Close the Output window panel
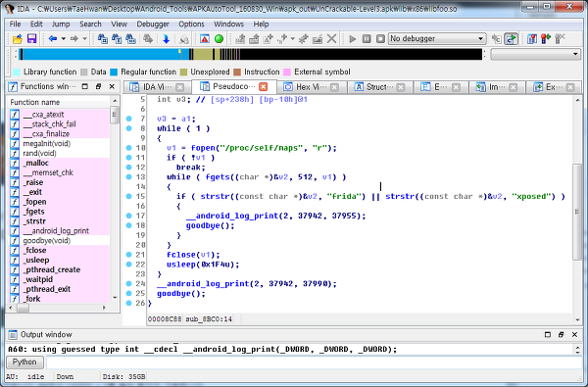 tap(574, 334)
